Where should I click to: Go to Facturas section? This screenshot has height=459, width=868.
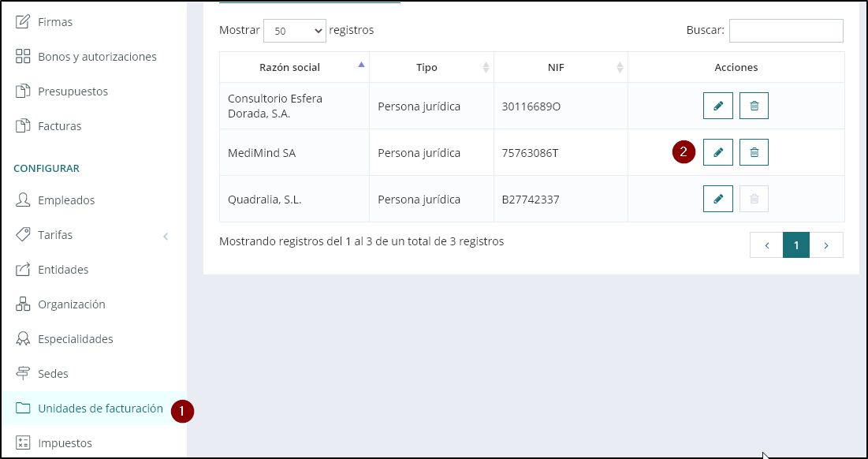point(59,126)
